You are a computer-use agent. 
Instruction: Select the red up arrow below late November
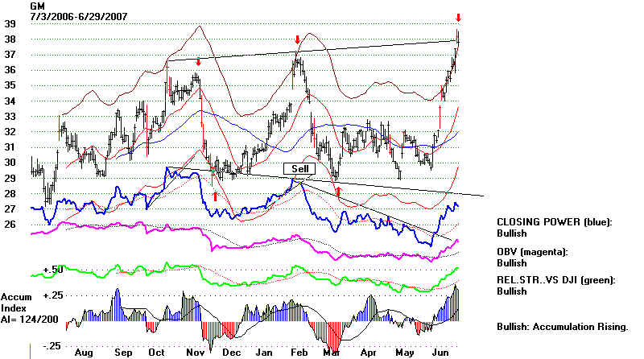point(215,196)
